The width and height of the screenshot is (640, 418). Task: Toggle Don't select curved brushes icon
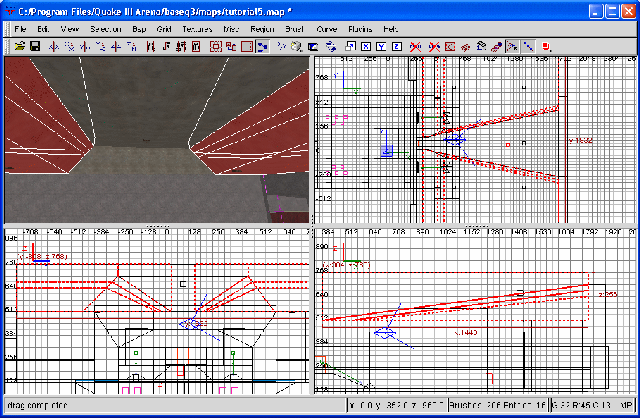point(416,47)
